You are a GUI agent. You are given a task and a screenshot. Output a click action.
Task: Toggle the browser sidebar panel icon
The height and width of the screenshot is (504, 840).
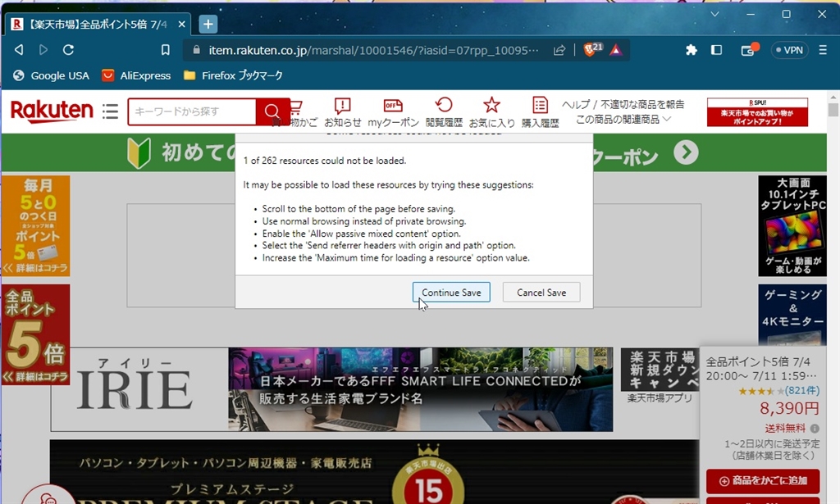(x=716, y=50)
